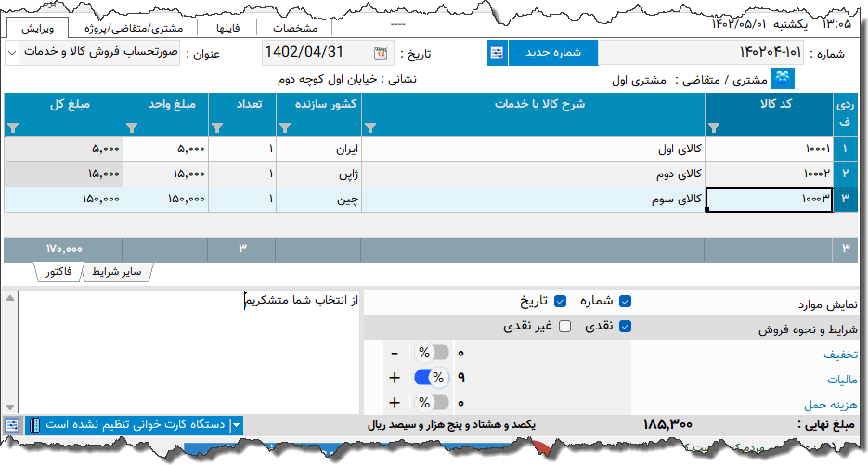Open the مشخصات tab
868x465 pixels.
pos(295,28)
